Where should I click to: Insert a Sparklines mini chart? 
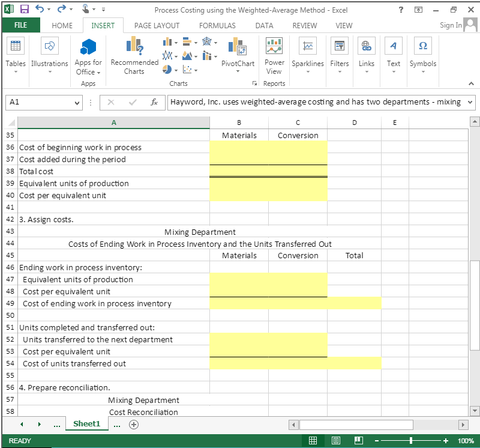coord(308,56)
